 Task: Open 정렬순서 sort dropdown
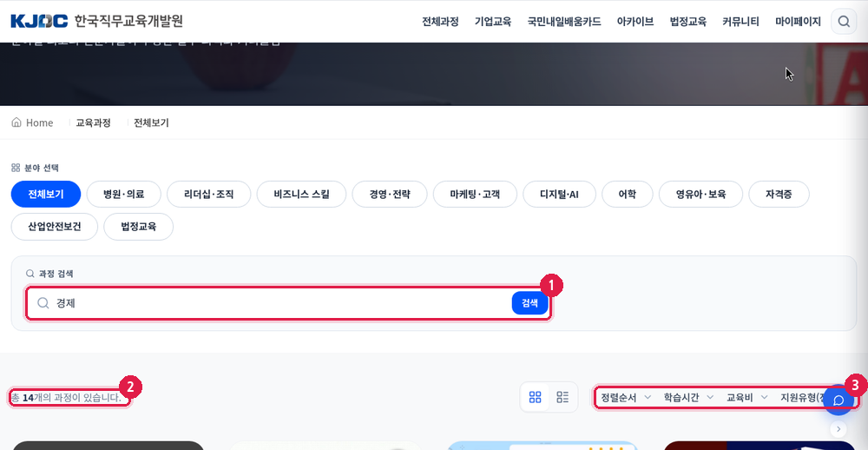(x=626, y=397)
